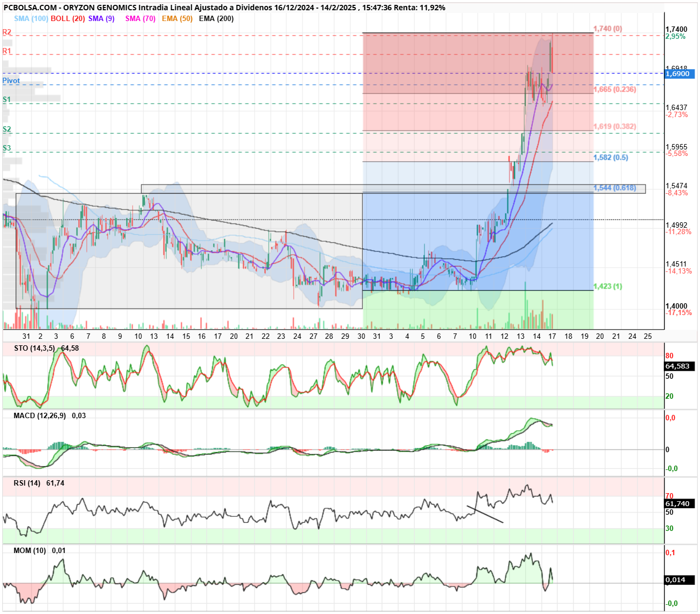Click the Fibonacci 1,740 (0) level label
Image resolution: width=700 pixels, height=614 pixels.
608,29
